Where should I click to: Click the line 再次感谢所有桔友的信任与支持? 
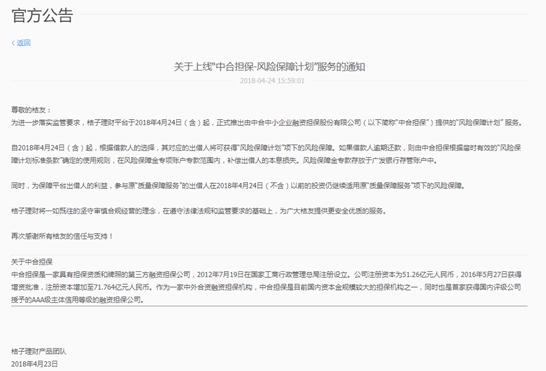pos(62,236)
